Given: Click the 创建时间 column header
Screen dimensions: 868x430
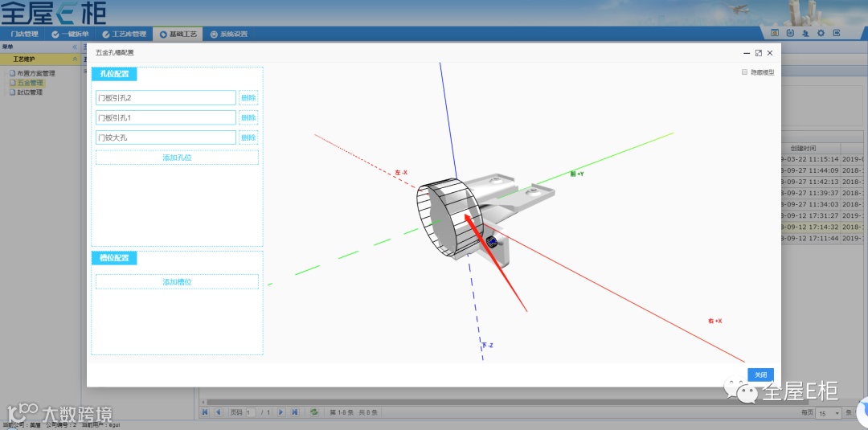Looking at the screenshot, I should point(803,149).
